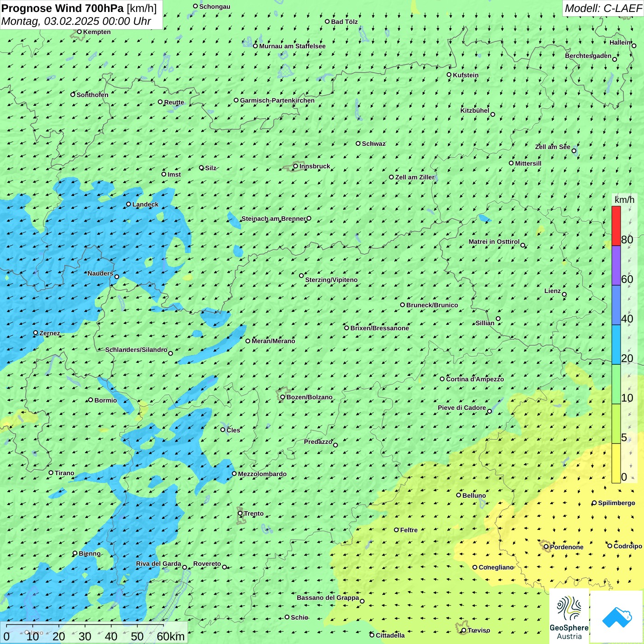644x644 pixels.
Task: Click the '60km' scale bar label
Action: (171, 636)
